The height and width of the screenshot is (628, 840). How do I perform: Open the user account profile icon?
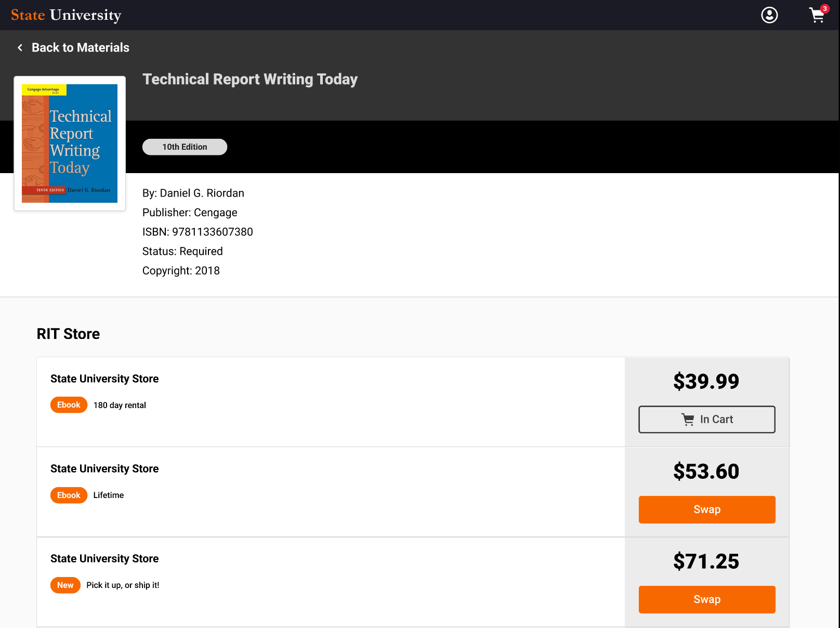point(769,15)
